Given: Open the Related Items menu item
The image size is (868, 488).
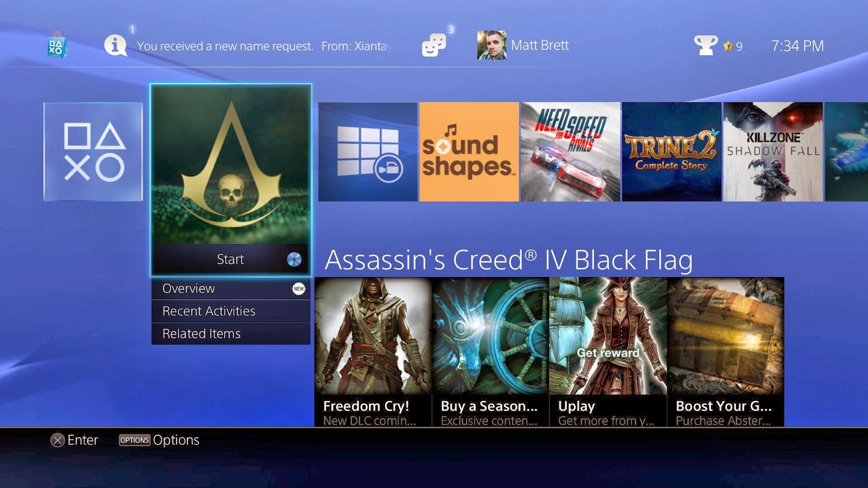Looking at the screenshot, I should 231,334.
